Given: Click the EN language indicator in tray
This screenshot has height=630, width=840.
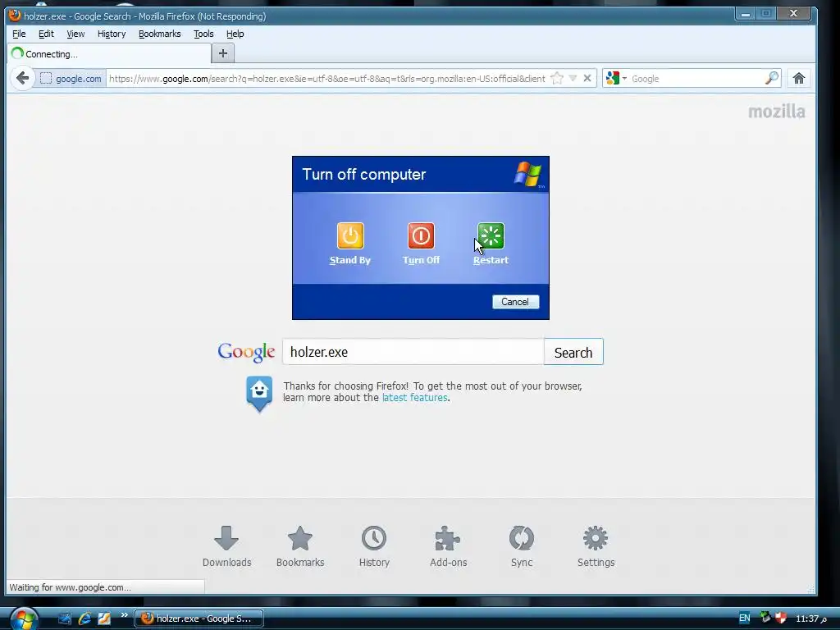Looking at the screenshot, I should click(745, 619).
